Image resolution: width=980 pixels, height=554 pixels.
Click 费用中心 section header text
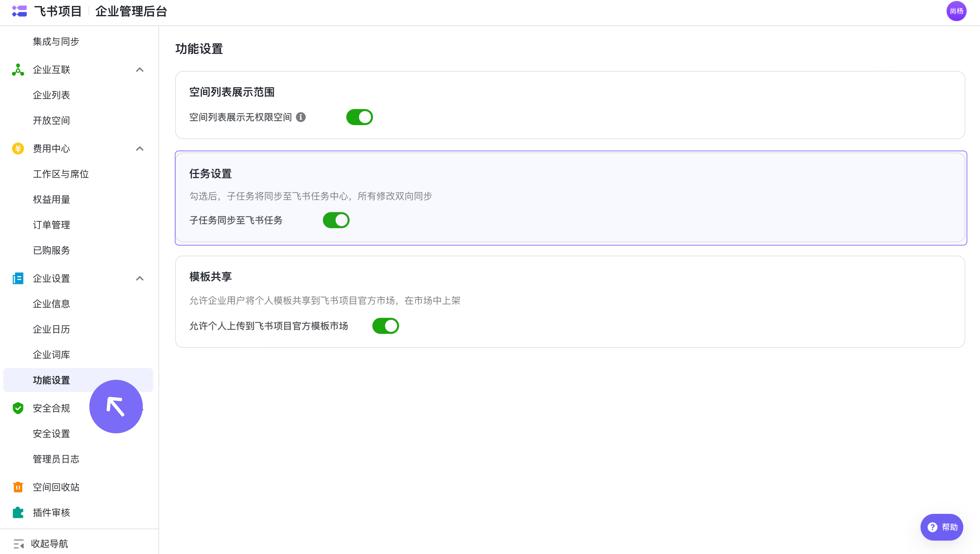tap(51, 149)
